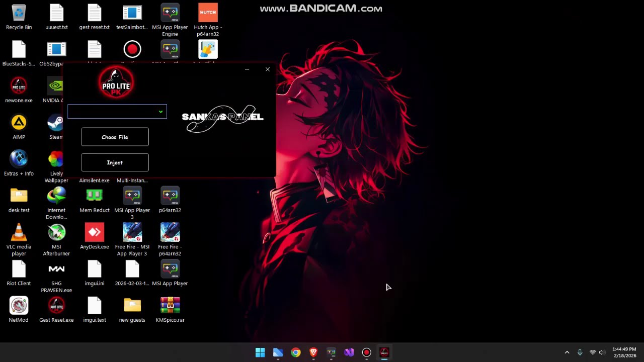Select the uuuext.txt file on desktop
The image size is (644, 362).
pyautogui.click(x=56, y=17)
